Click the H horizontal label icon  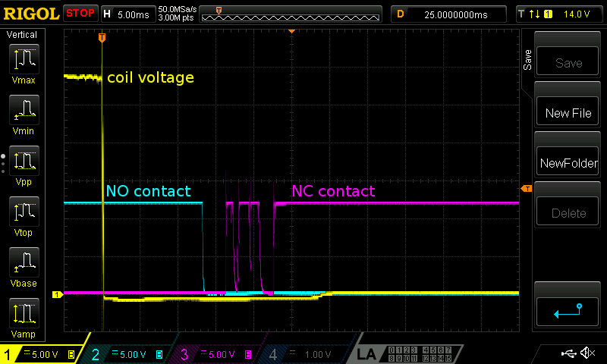tap(107, 14)
